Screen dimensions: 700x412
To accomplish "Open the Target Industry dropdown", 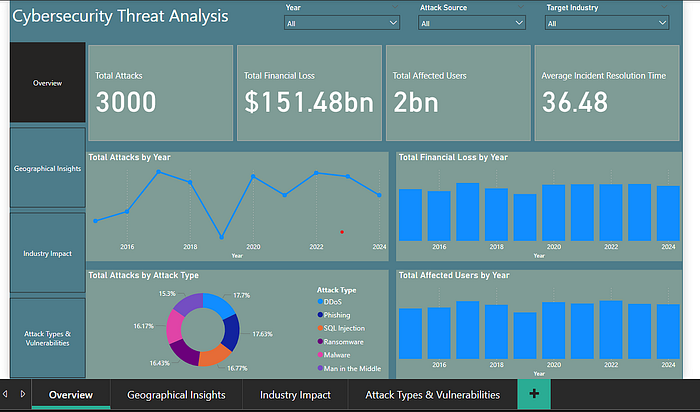I will (x=606, y=23).
